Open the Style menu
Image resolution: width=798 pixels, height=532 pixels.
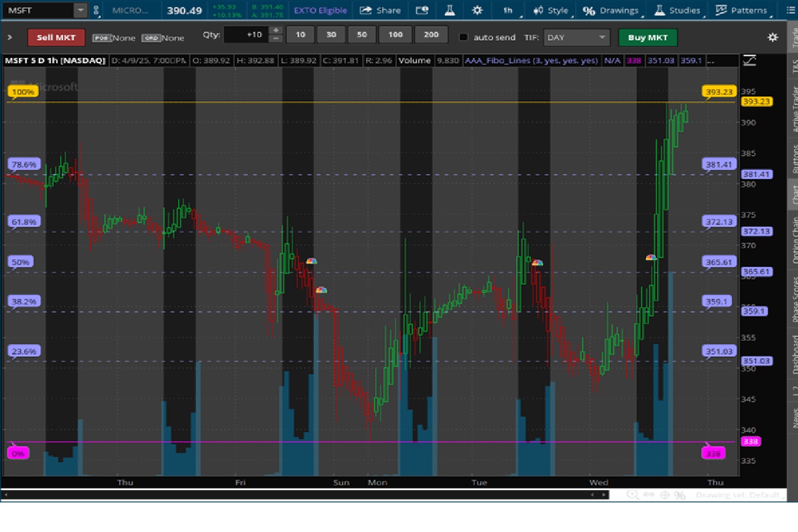551,10
